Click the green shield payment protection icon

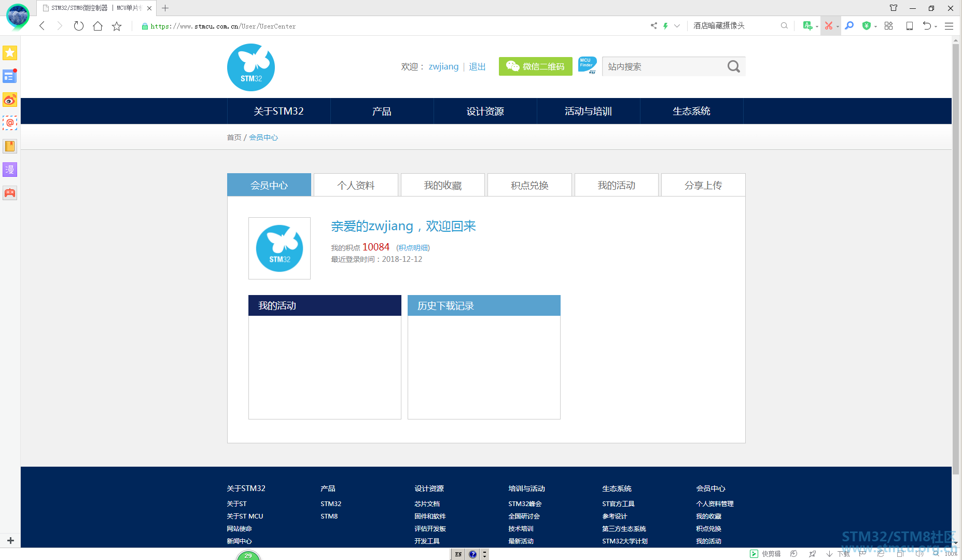(866, 25)
